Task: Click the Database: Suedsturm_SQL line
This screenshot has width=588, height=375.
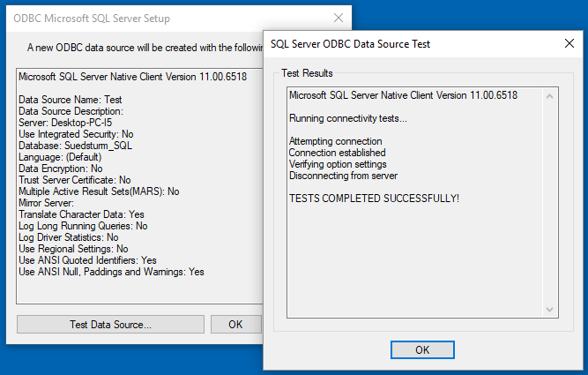Action: point(76,146)
